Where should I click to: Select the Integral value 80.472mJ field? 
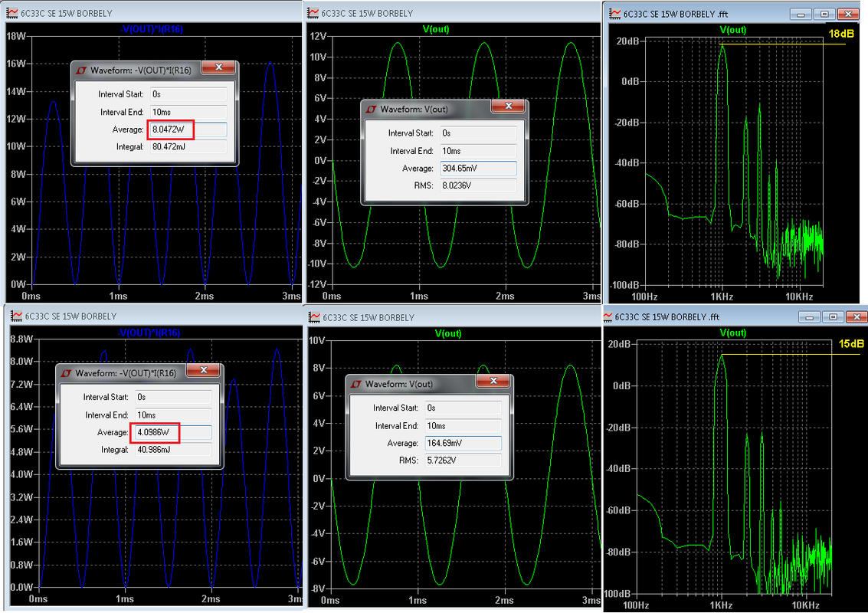[x=188, y=147]
